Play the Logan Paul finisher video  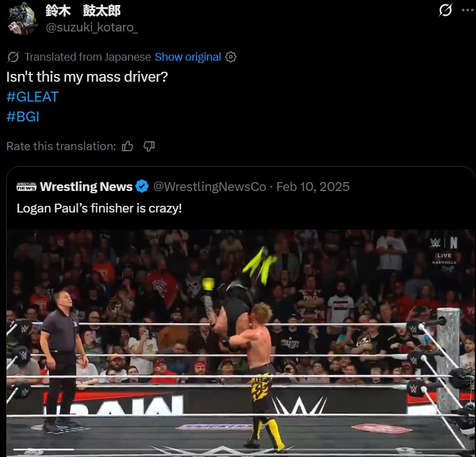[241, 343]
